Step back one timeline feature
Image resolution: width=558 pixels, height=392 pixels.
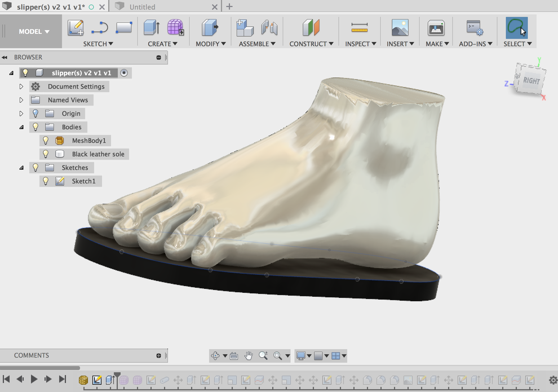[x=20, y=379]
